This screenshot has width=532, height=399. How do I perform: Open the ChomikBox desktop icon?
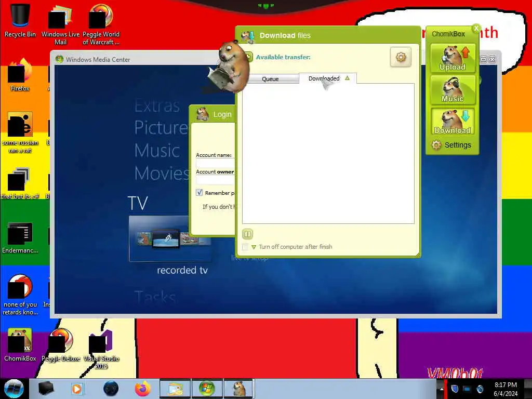20,345
